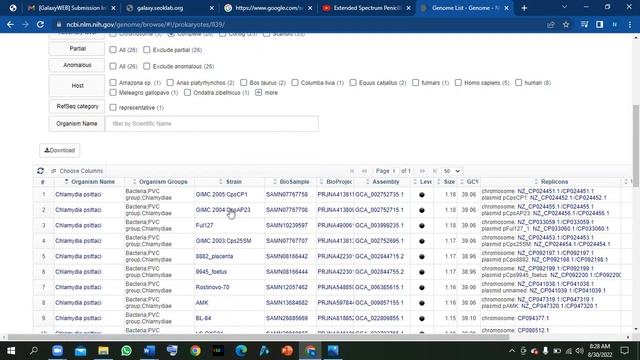Open strain Rostinovo-70 link
This screenshot has height=360, width=640.
click(212, 287)
